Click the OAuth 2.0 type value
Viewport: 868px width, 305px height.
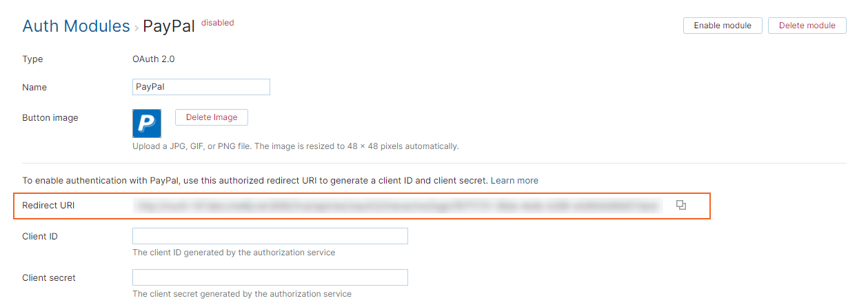153,59
